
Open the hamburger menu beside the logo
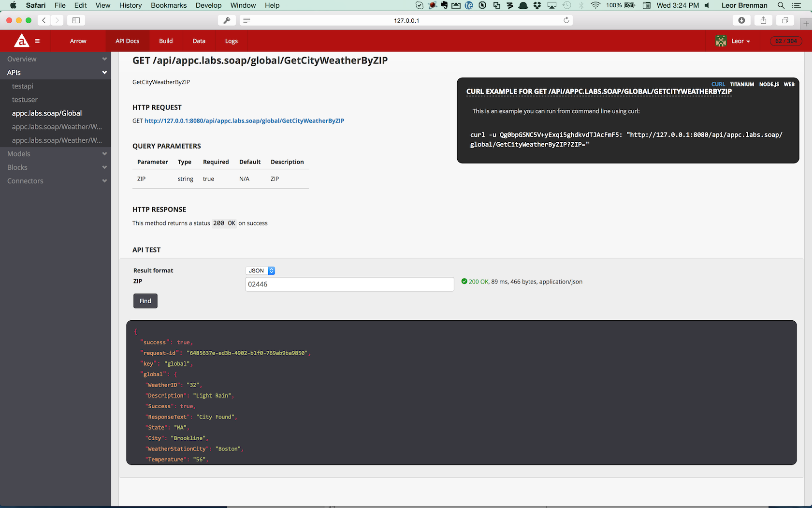point(37,41)
